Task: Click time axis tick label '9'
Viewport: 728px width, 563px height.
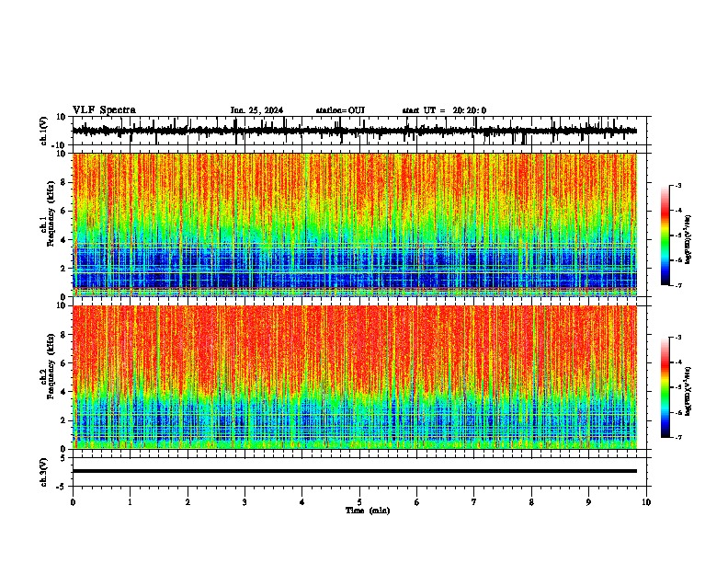Action: (588, 502)
